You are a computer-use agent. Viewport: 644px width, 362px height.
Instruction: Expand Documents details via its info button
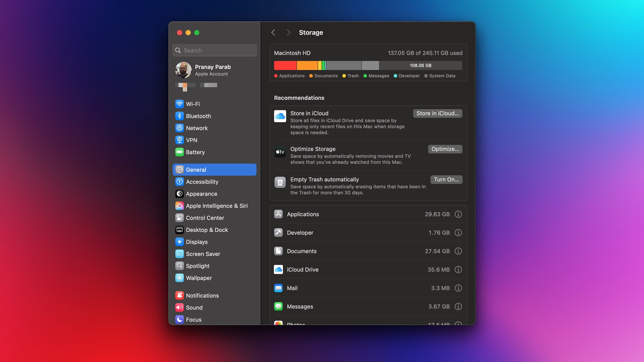(458, 251)
